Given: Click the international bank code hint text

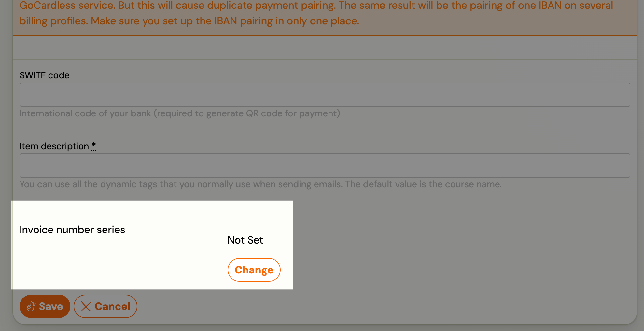Looking at the screenshot, I should (x=180, y=113).
